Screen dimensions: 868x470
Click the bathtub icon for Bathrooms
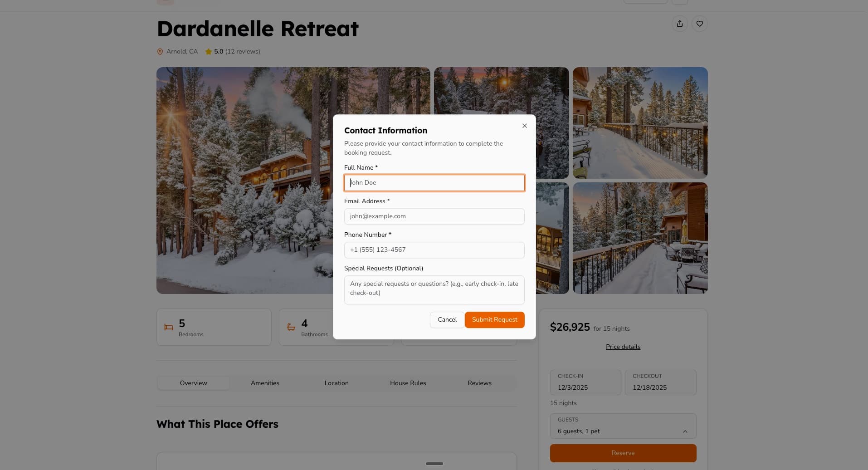pos(291,327)
